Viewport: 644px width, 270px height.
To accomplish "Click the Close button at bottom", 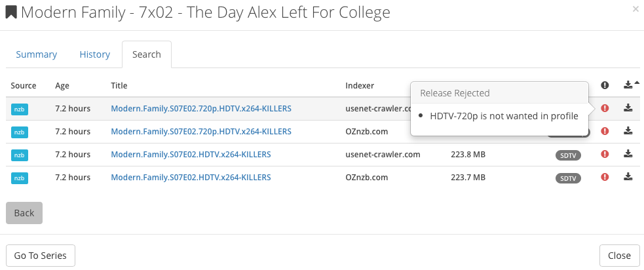I will (x=619, y=256).
